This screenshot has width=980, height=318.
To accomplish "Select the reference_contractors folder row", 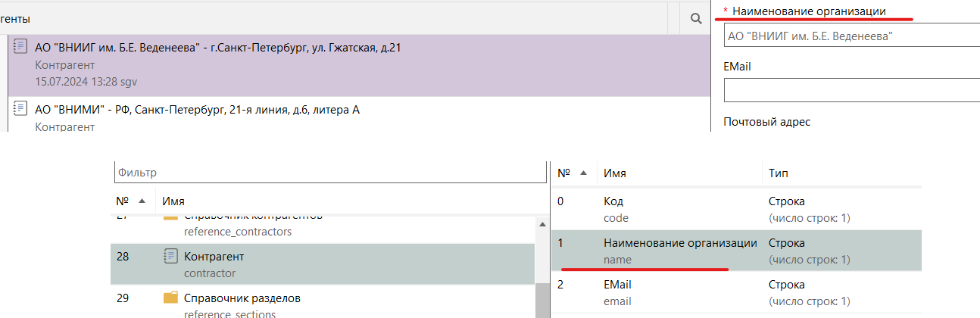I will (323, 226).
